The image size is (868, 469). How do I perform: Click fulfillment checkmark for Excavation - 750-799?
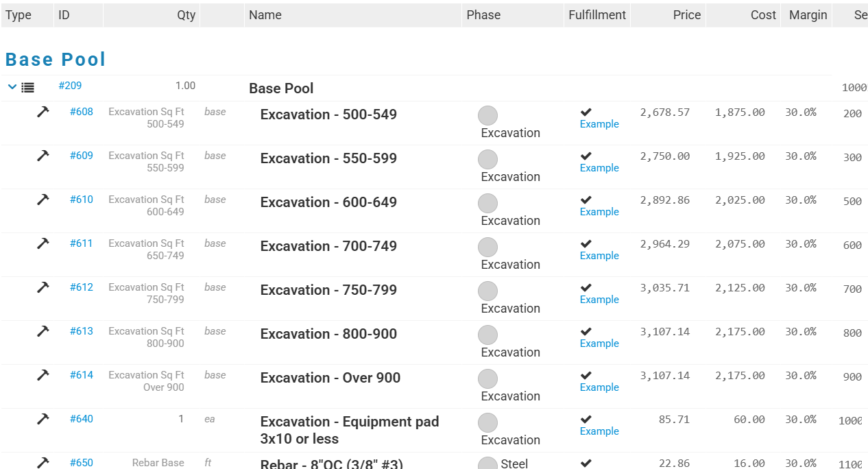click(586, 288)
